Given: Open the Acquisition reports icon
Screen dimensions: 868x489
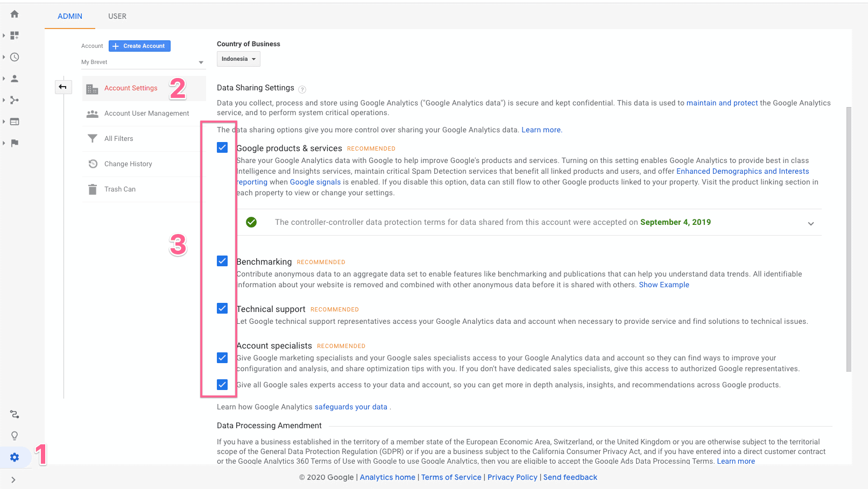Looking at the screenshot, I should pyautogui.click(x=14, y=100).
